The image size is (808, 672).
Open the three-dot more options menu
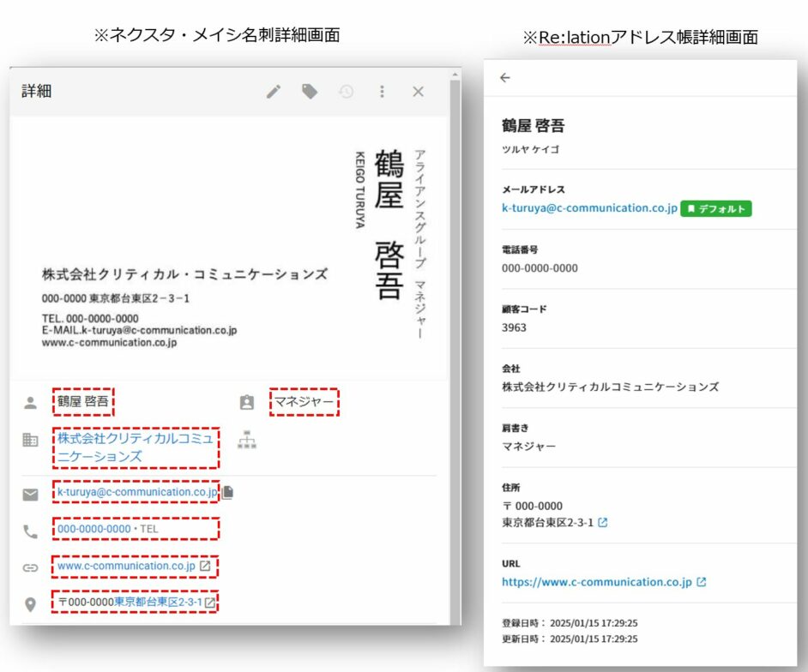382,92
